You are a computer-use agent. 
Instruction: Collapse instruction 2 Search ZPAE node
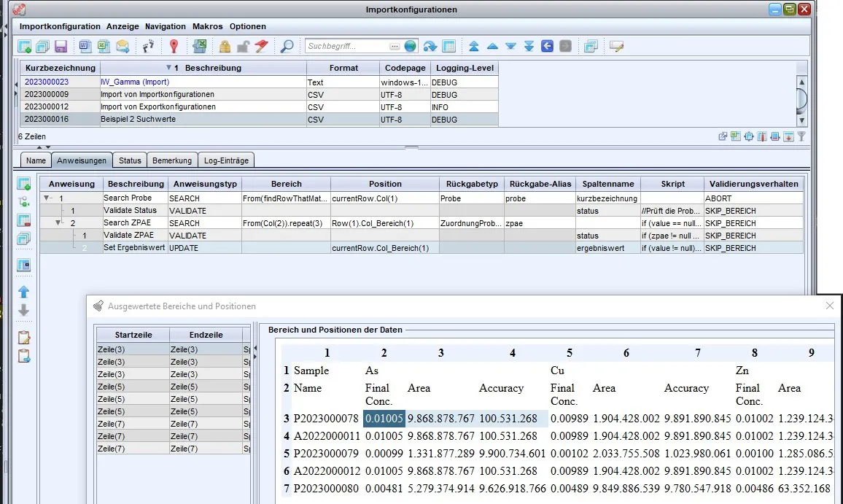coord(58,223)
